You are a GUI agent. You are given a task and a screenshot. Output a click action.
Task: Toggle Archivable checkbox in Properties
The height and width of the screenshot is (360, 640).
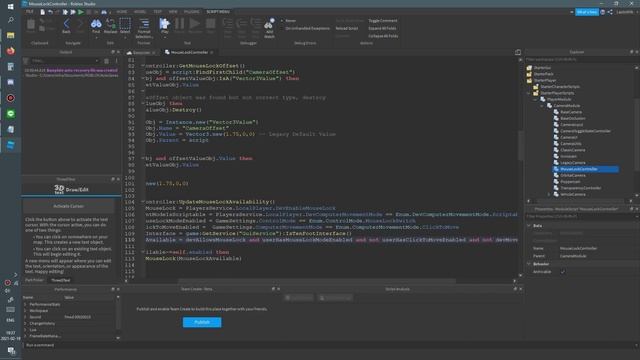[563, 271]
